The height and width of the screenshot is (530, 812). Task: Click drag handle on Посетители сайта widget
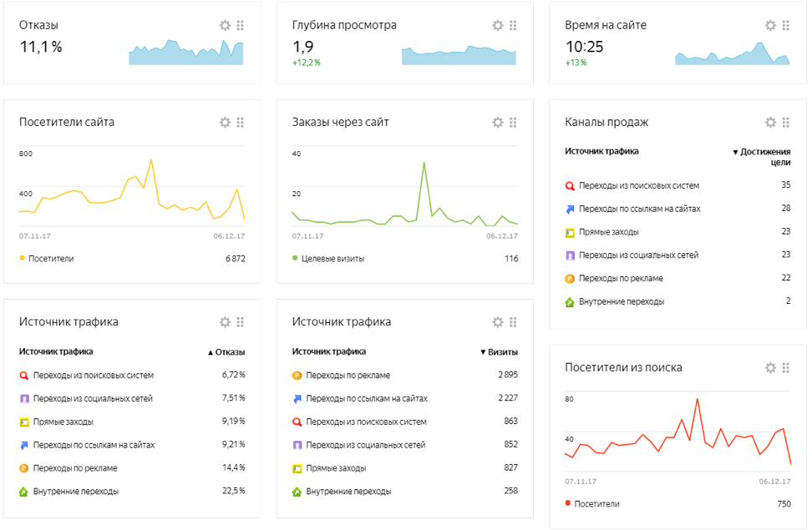click(241, 123)
